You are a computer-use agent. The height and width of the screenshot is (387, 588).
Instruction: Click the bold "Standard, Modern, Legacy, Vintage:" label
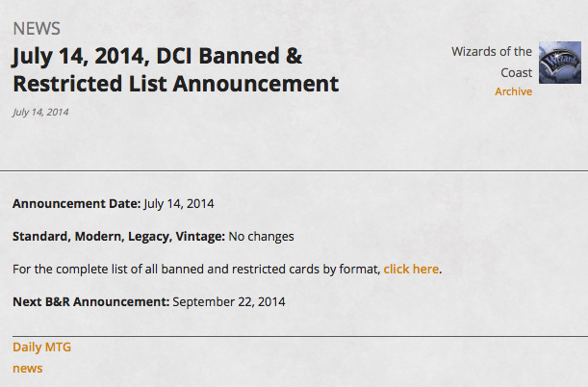coord(118,237)
